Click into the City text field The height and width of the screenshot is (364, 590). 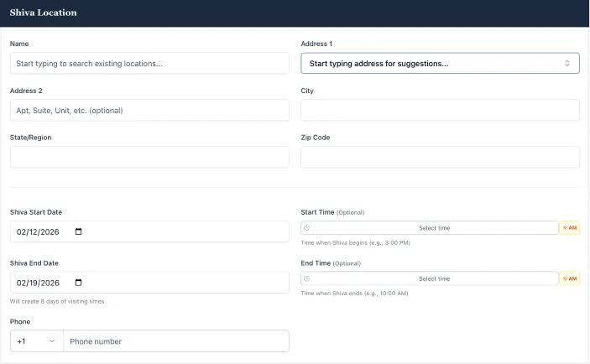440,110
